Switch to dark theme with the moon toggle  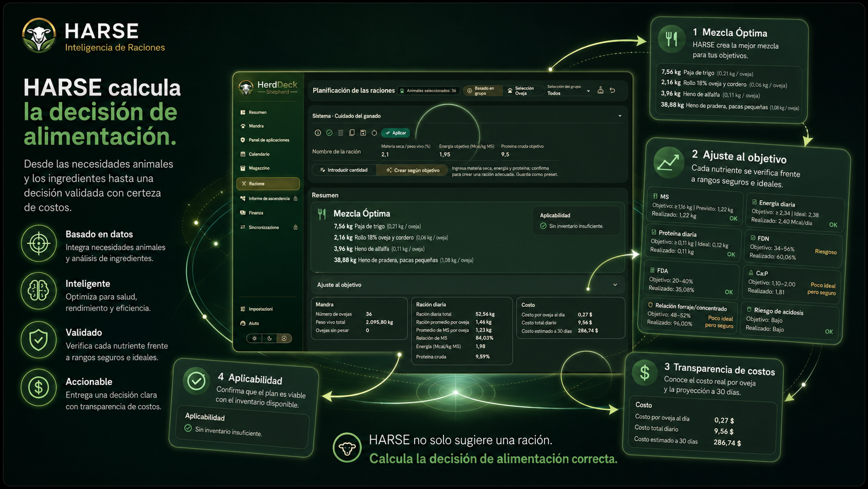click(x=269, y=338)
